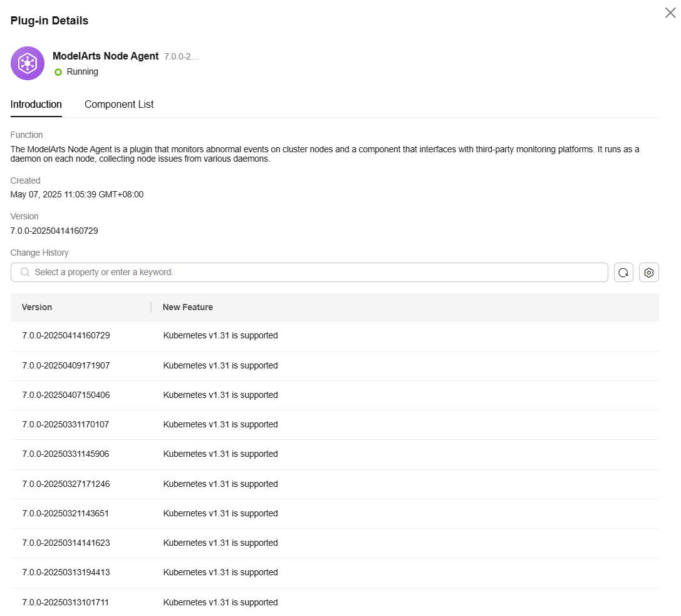Click the Function description paragraph

(x=325, y=154)
